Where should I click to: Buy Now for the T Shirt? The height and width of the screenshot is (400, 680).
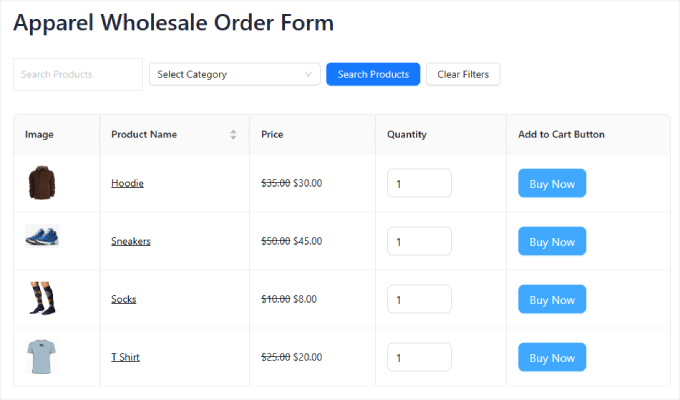(552, 358)
